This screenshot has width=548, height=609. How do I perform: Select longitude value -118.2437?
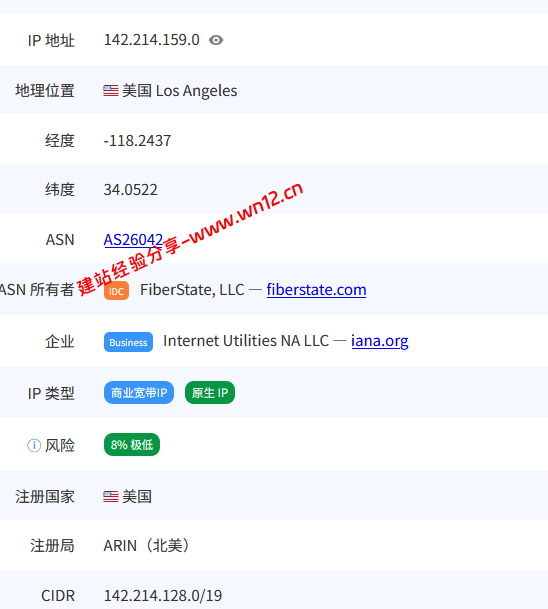click(x=137, y=141)
